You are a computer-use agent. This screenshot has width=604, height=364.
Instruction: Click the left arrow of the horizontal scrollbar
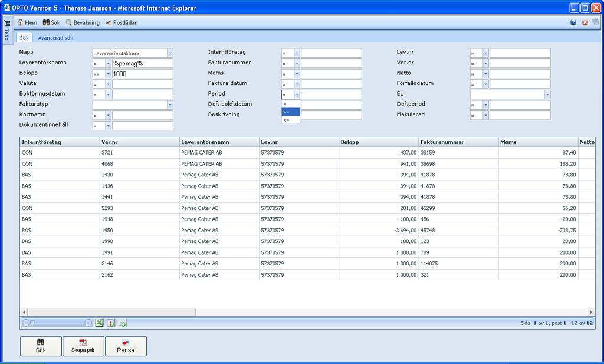[24, 312]
